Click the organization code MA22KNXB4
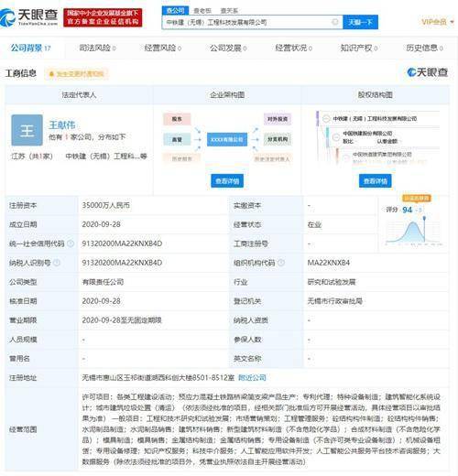This screenshot has height=476, width=458. click(329, 263)
